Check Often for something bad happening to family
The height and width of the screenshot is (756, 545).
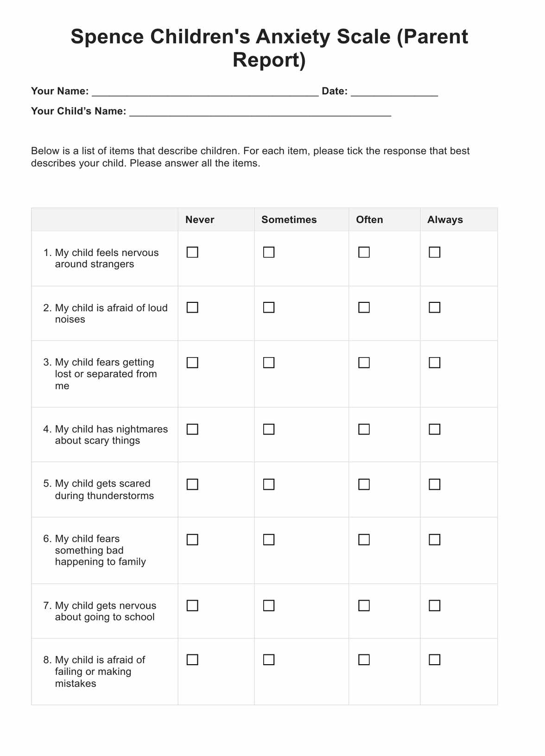tap(364, 539)
